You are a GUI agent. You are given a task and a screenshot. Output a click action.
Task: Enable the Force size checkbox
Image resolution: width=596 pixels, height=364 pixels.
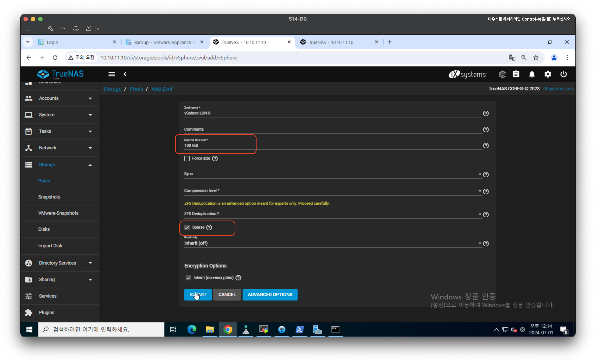(x=187, y=158)
